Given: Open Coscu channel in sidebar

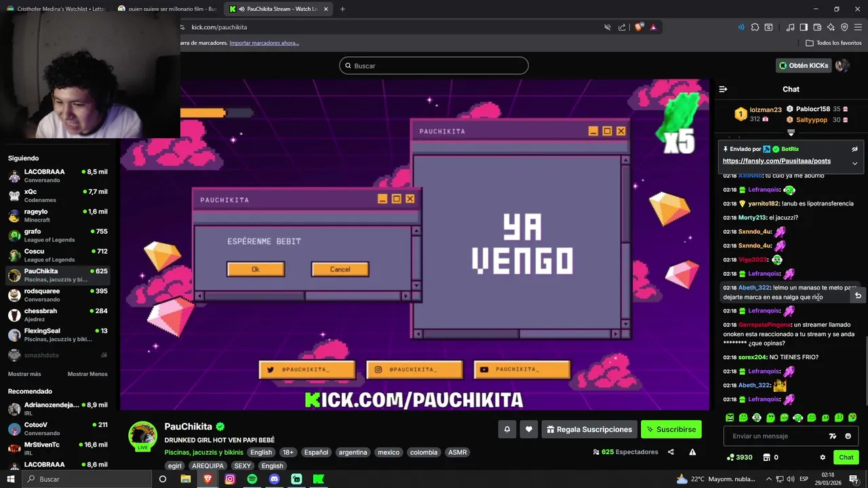Looking at the screenshot, I should pos(58,255).
